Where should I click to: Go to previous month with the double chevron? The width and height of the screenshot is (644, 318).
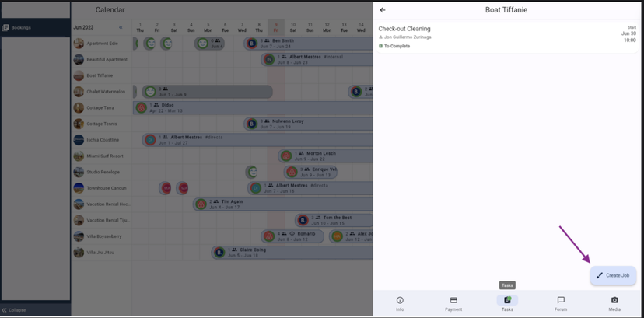[121, 27]
